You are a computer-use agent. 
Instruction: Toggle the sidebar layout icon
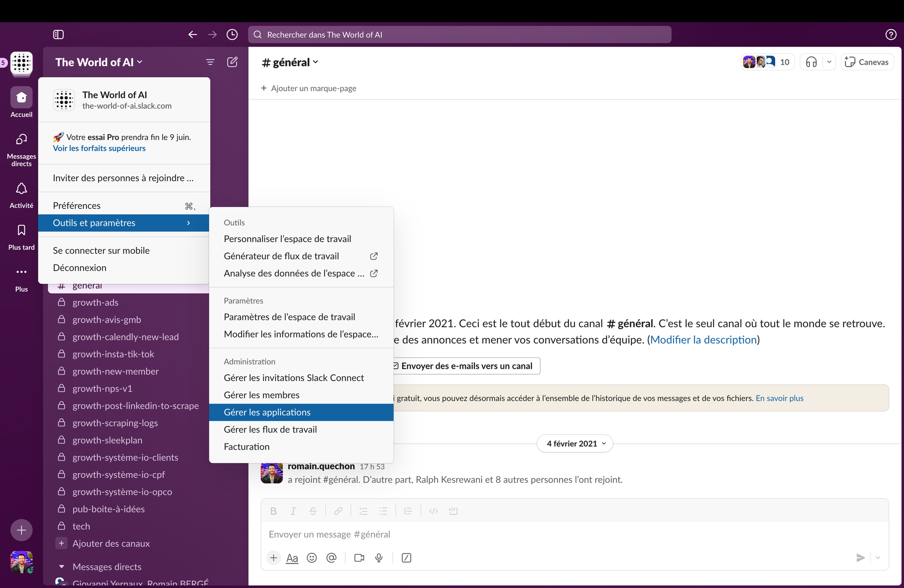tap(58, 35)
